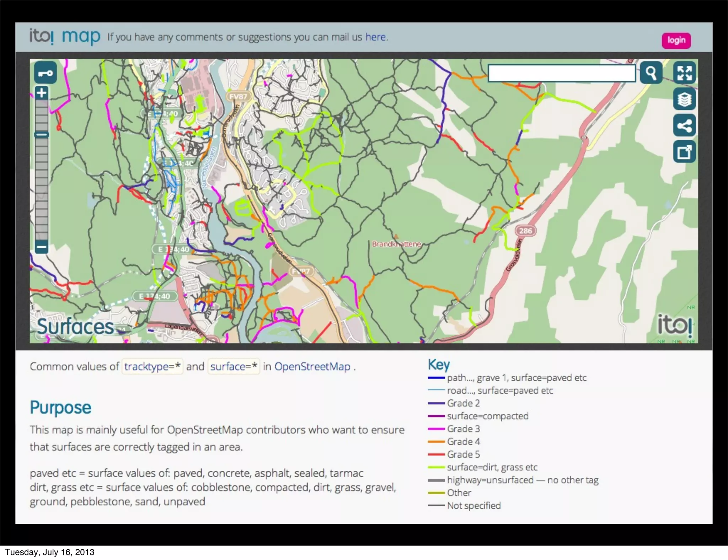The image size is (728, 560).
Task: Click the Grade 5 red key swatch
Action: 436,454
